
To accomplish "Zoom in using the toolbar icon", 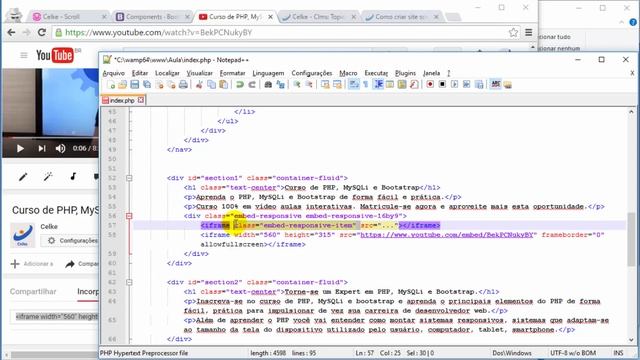I will click(x=297, y=84).
